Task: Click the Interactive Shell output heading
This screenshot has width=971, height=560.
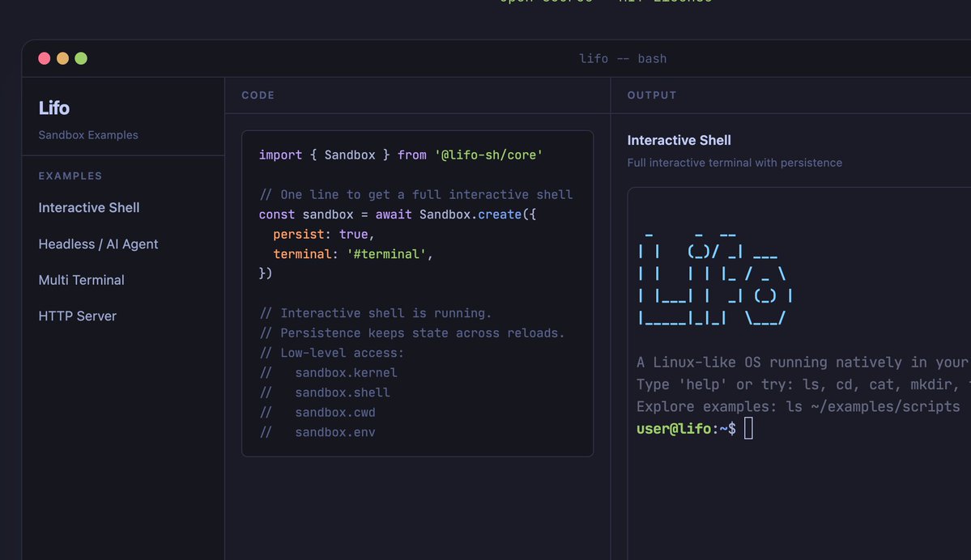Action: pyautogui.click(x=679, y=141)
